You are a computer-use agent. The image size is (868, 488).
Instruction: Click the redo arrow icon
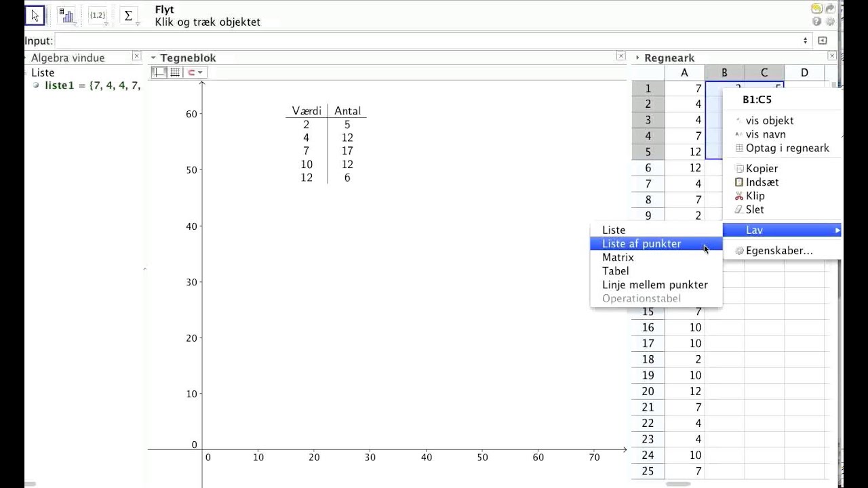pyautogui.click(x=830, y=8)
